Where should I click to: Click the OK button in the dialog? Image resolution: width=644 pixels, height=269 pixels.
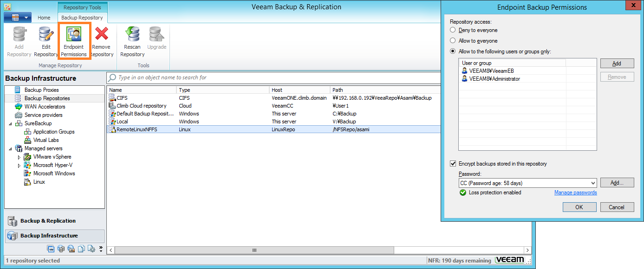pyautogui.click(x=579, y=207)
